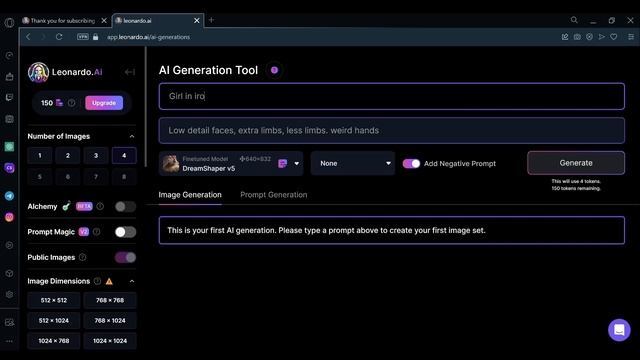Open the briefcase icon in Opera sidebar
640x360 pixels.
point(9,76)
